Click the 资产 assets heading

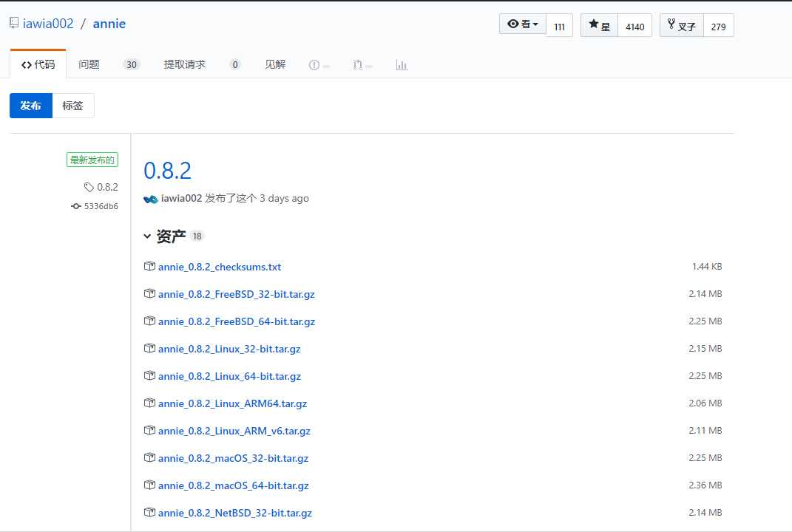tap(172, 236)
